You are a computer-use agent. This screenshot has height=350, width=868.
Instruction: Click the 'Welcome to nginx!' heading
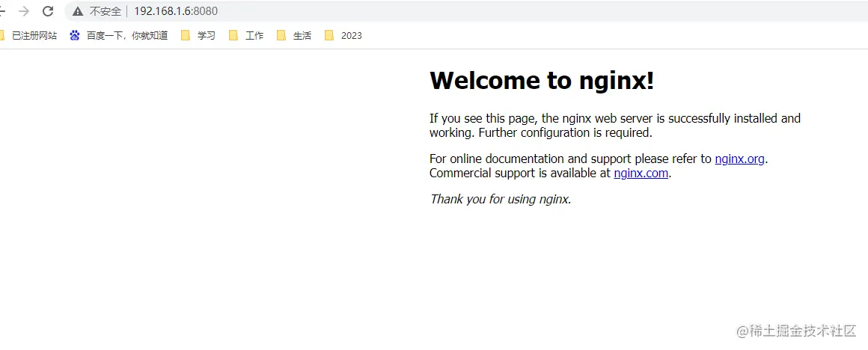[x=542, y=81]
